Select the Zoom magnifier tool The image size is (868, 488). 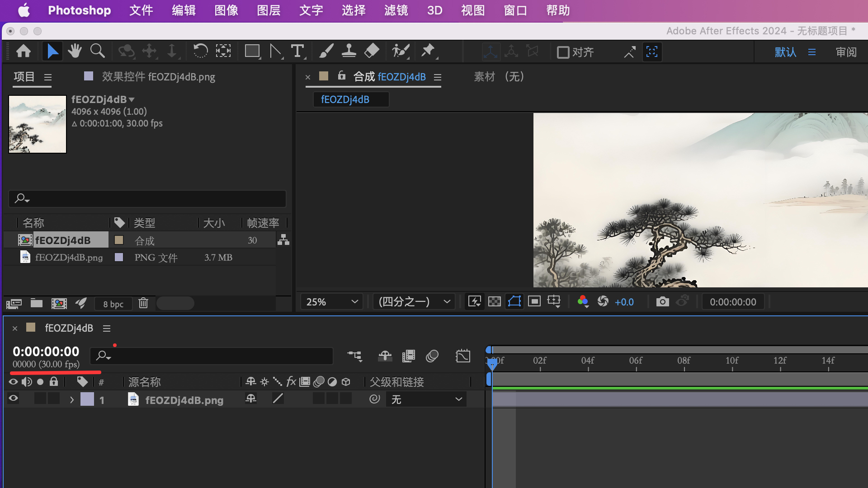tap(97, 52)
